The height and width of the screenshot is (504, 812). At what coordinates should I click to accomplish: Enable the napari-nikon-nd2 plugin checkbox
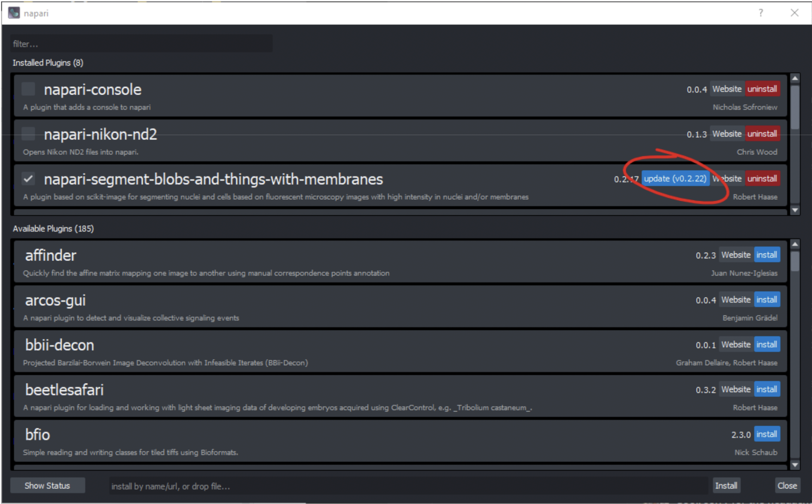pyautogui.click(x=28, y=134)
